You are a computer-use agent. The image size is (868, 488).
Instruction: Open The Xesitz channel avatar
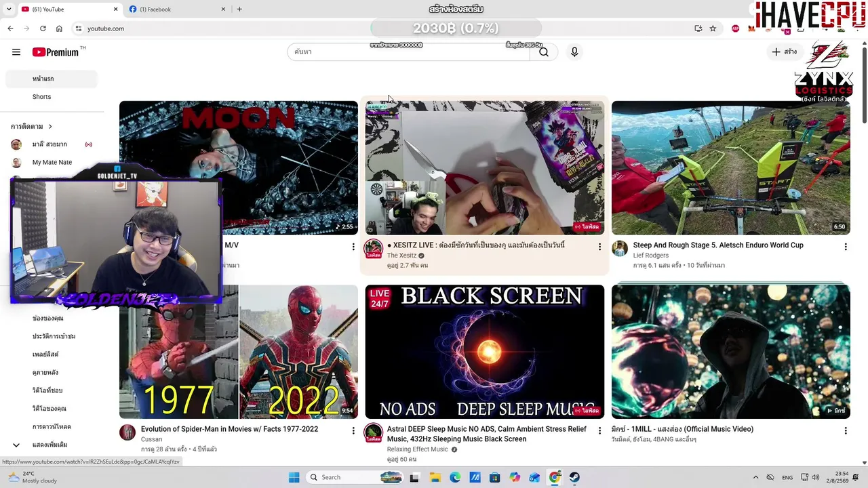374,249
